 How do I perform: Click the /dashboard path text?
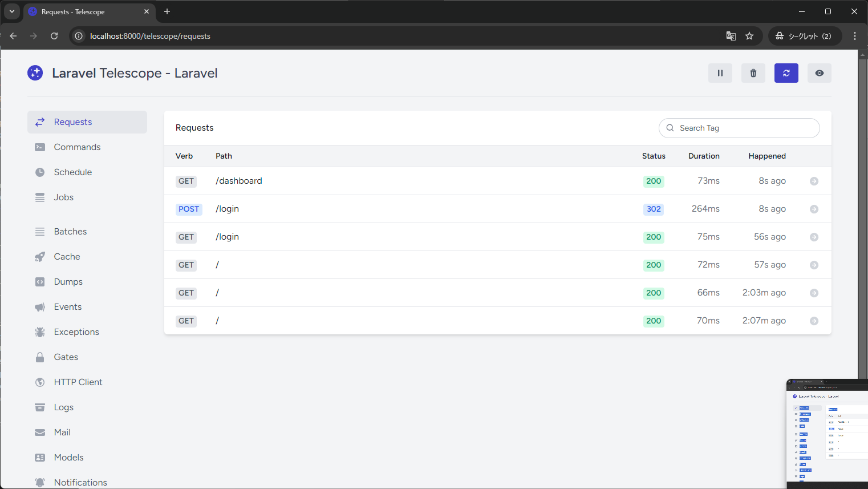pos(239,181)
